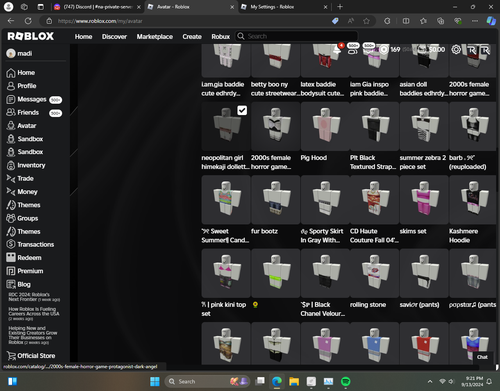This screenshot has width=500, height=391.
Task: Open File Explorer from taskbar
Action: pyautogui.click(x=294, y=381)
